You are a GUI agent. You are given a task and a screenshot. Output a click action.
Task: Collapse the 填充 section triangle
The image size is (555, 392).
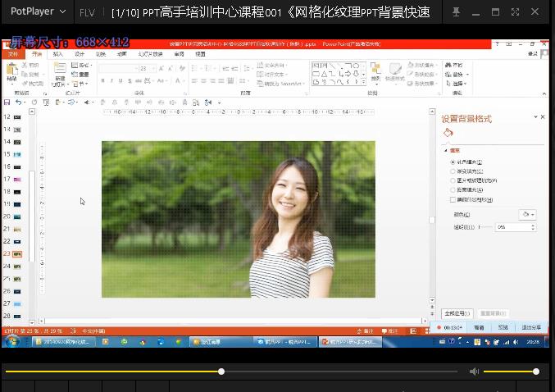click(446, 151)
